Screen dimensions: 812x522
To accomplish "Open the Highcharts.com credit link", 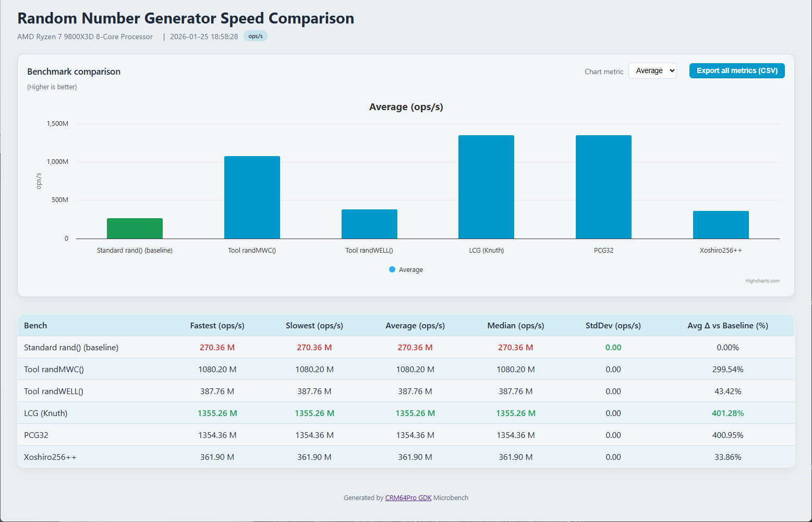I will (762, 281).
